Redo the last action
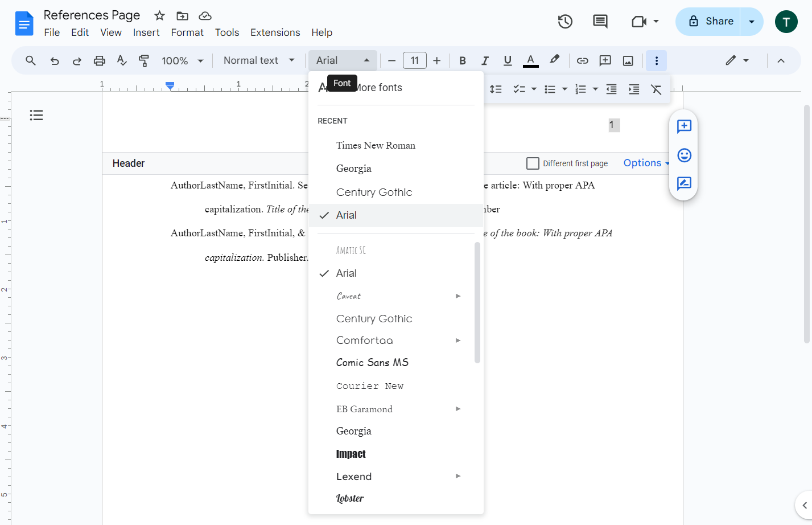The image size is (812, 525). tap(77, 60)
